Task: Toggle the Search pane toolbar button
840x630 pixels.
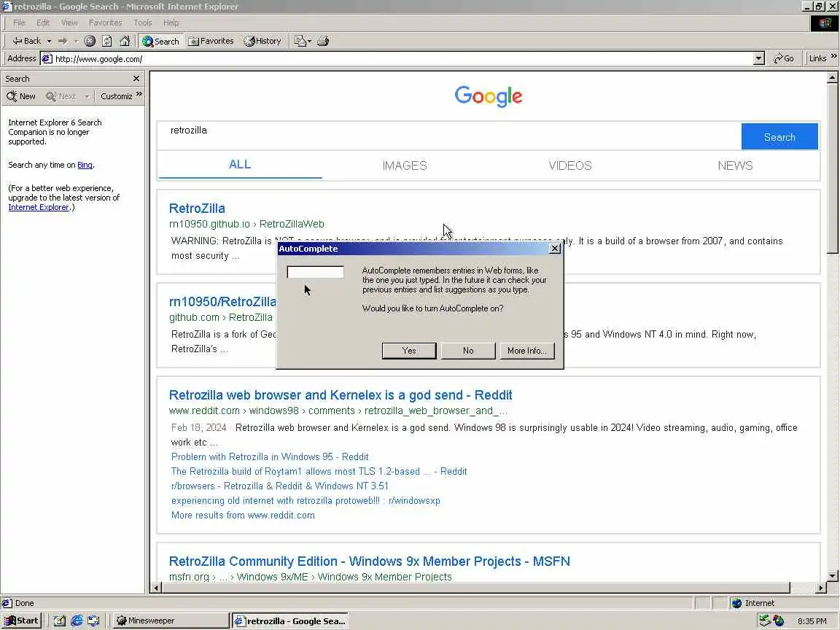Action: [160, 41]
